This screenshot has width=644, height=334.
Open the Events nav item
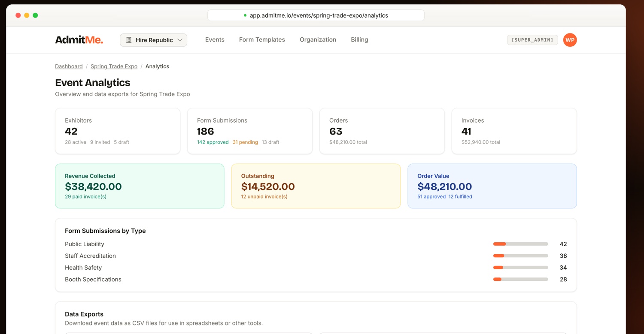215,39
